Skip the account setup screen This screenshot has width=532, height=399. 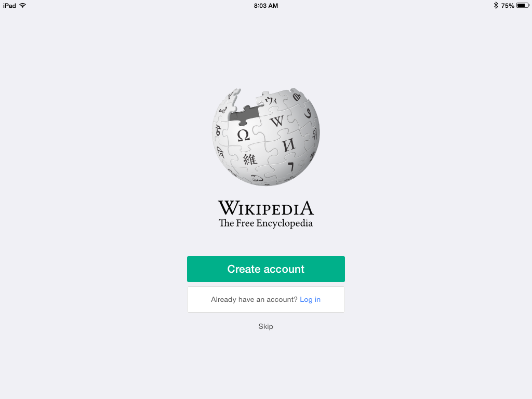(x=265, y=326)
